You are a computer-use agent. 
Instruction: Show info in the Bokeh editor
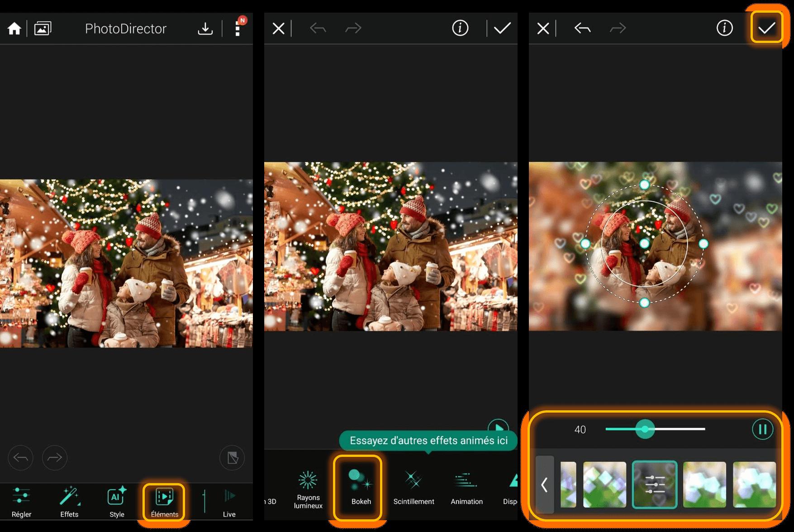click(725, 28)
